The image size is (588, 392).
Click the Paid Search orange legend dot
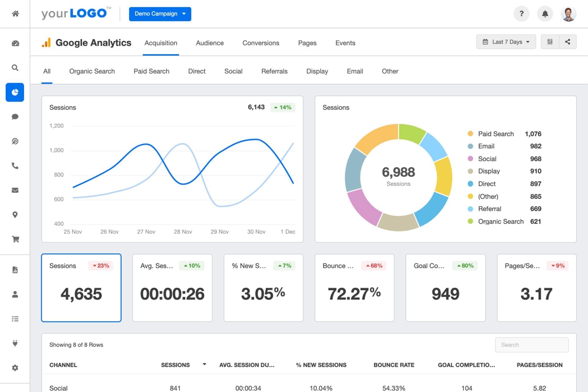pyautogui.click(x=470, y=134)
